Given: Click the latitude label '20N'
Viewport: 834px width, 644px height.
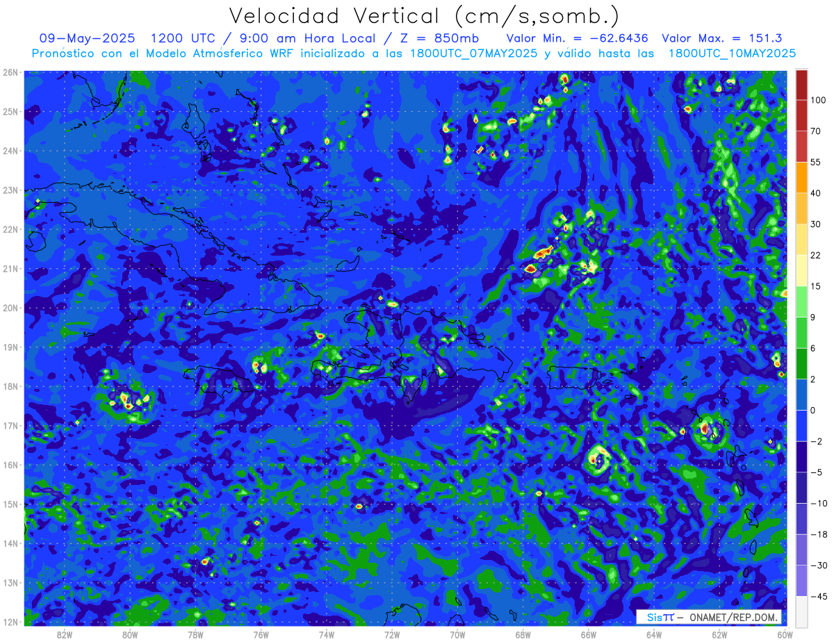Looking at the screenshot, I should 10,308.
